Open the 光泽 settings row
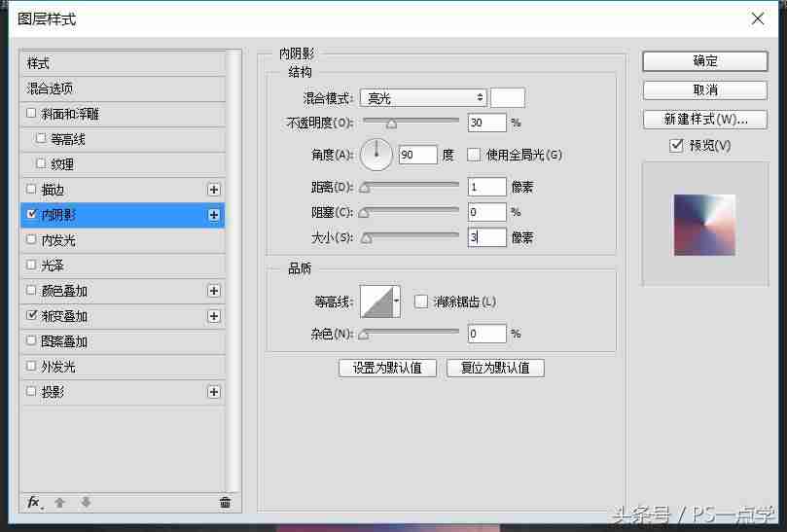The height and width of the screenshot is (532, 787). point(123,266)
